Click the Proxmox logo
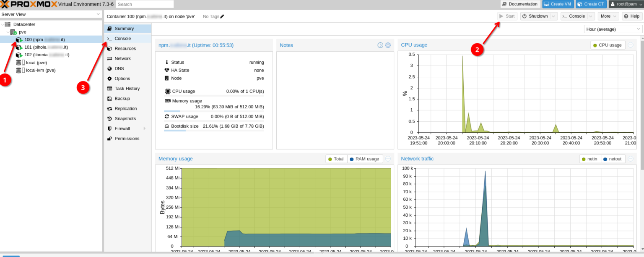 (x=29, y=4)
